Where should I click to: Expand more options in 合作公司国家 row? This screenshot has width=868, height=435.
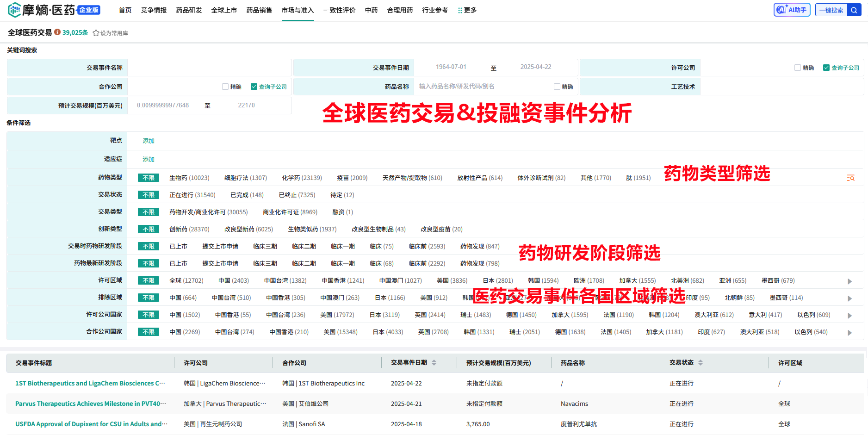click(x=849, y=333)
